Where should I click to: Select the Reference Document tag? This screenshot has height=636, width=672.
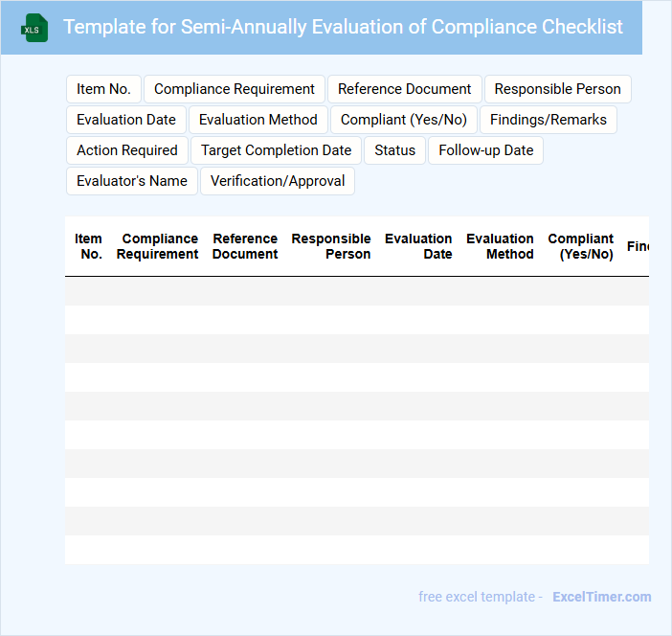(404, 89)
